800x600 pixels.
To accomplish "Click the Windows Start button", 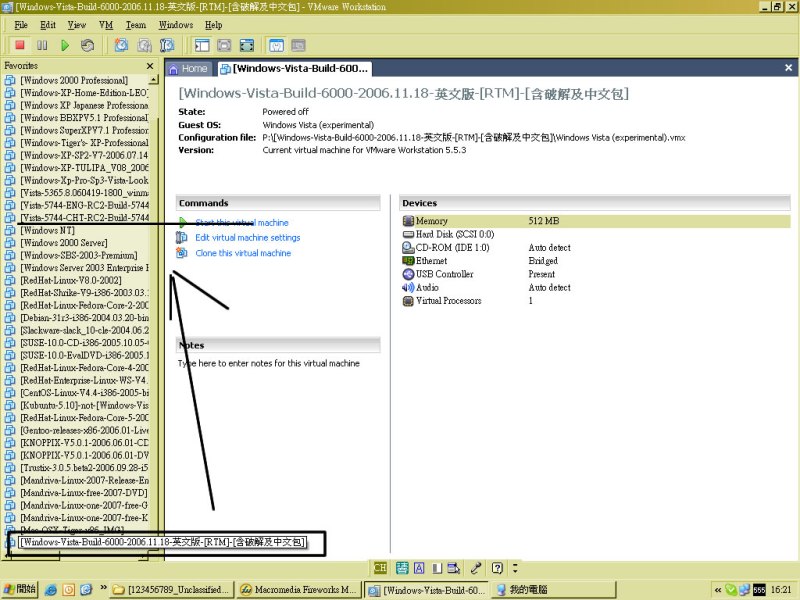I will click(x=20, y=589).
